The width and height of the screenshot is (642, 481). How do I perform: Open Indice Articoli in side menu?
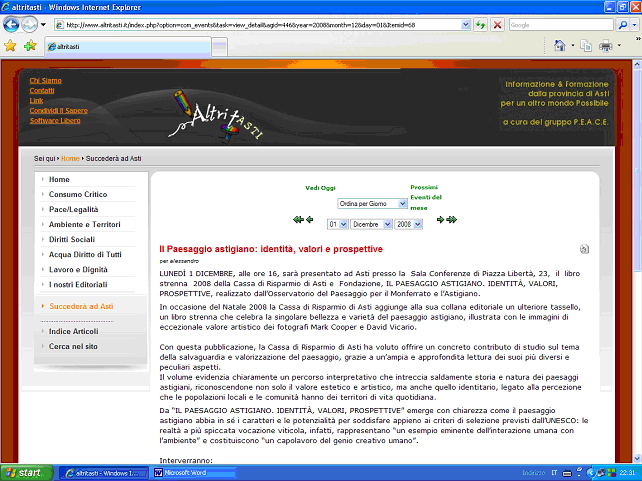(73, 331)
